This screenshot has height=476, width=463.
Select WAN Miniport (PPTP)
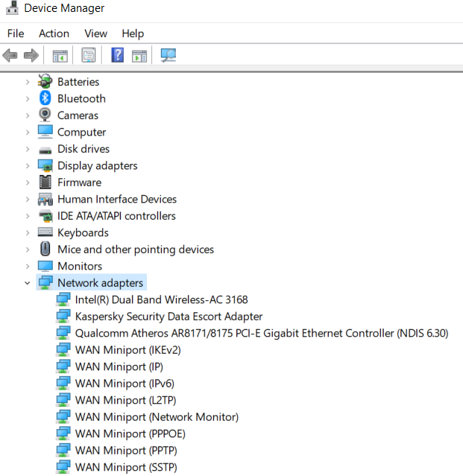click(126, 451)
